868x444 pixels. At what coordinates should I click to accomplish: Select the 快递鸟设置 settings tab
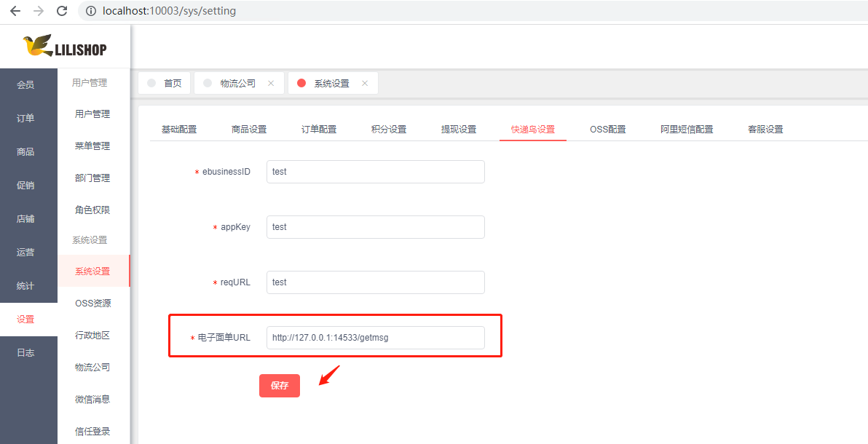tap(533, 130)
